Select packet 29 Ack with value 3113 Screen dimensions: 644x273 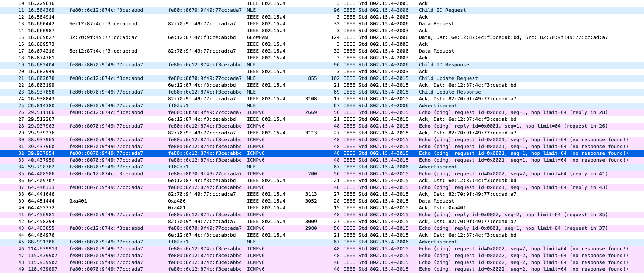pos(322,133)
